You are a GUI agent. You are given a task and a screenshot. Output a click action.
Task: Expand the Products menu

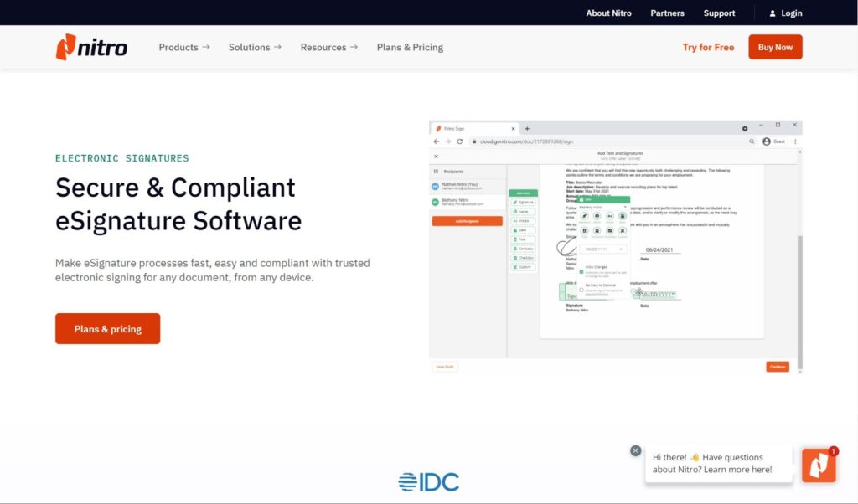point(183,47)
